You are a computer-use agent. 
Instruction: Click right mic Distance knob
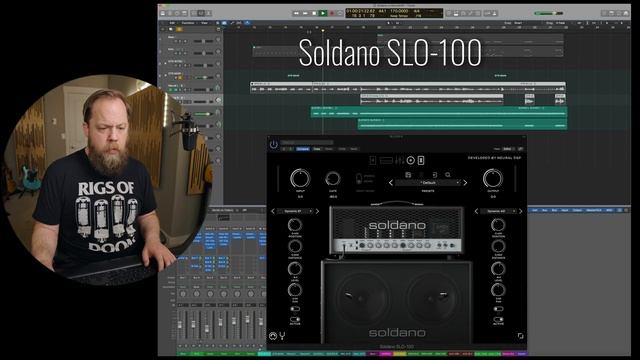498,246
